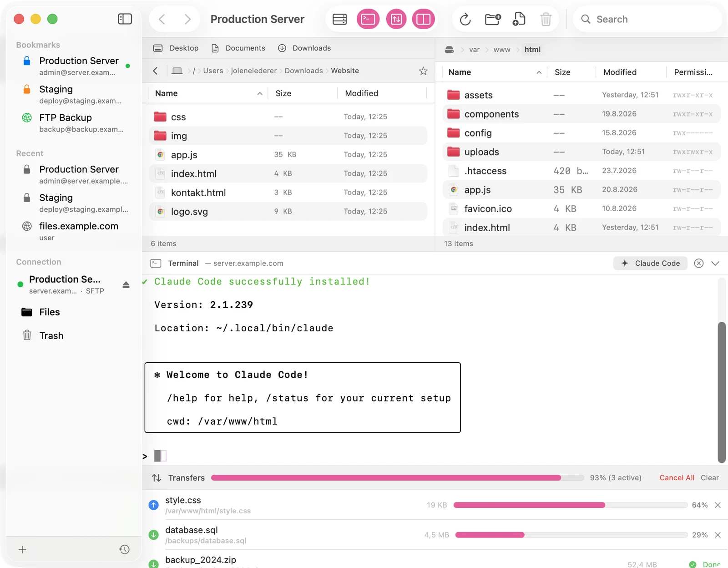Toggle the transfers panel button
The image size is (728, 568).
396,19
